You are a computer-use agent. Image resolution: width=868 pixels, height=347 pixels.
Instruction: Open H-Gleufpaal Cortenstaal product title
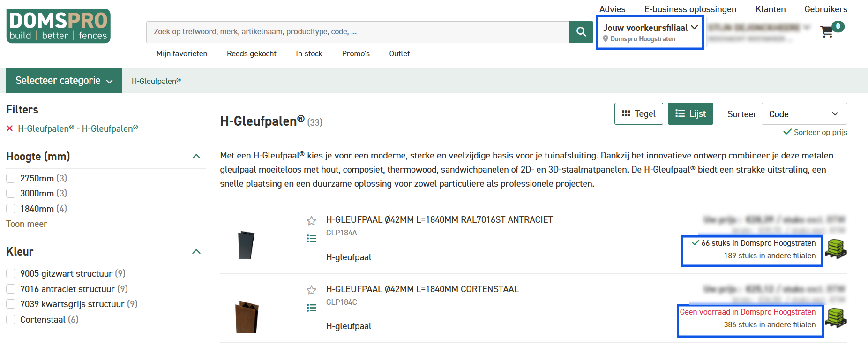422,289
